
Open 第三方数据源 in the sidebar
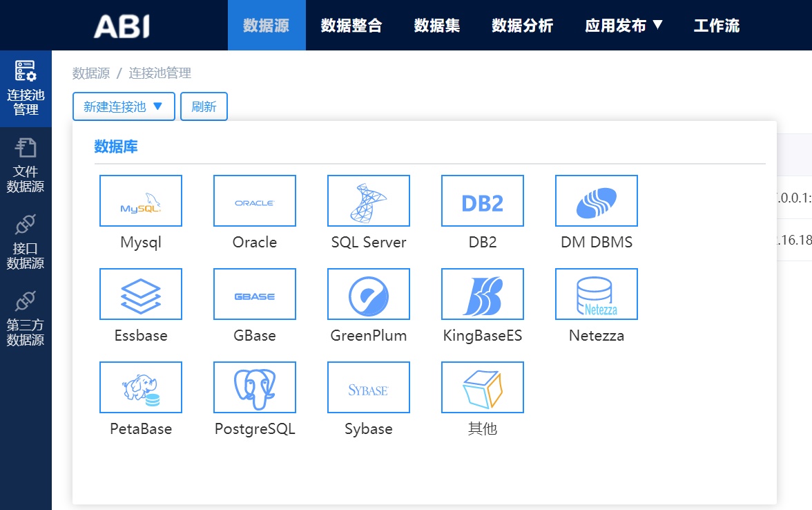point(26,319)
